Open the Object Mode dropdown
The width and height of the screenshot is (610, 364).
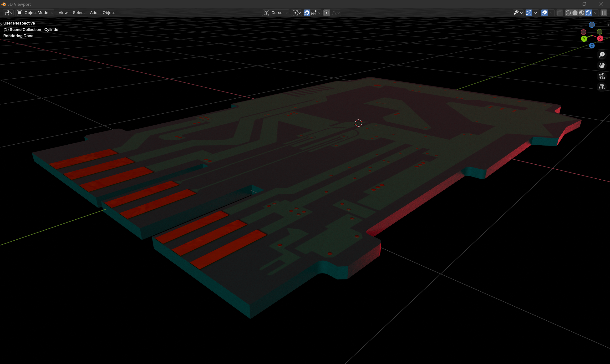tap(35, 13)
